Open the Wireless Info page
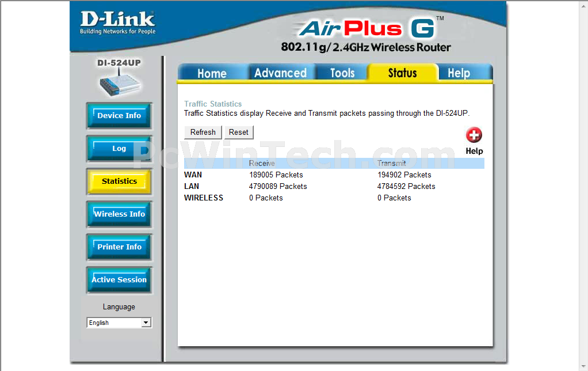 [x=119, y=214]
